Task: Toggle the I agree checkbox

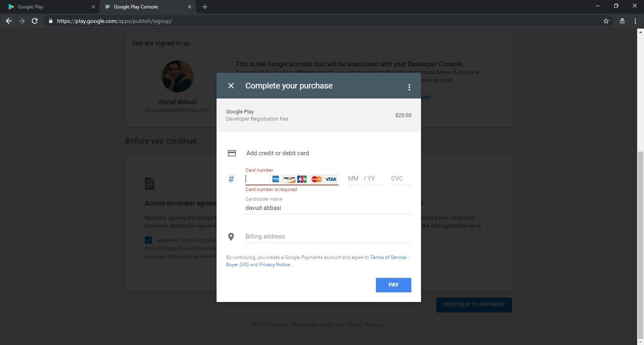Action: coord(149,240)
